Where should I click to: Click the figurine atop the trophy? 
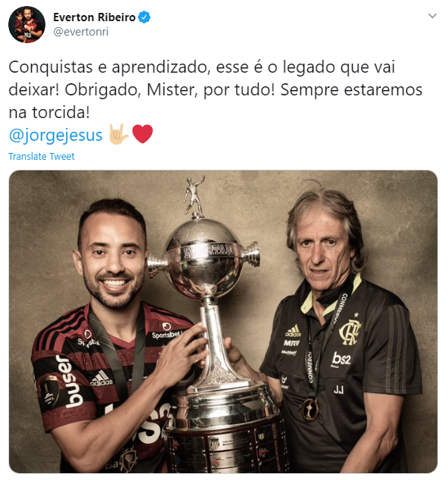click(194, 196)
